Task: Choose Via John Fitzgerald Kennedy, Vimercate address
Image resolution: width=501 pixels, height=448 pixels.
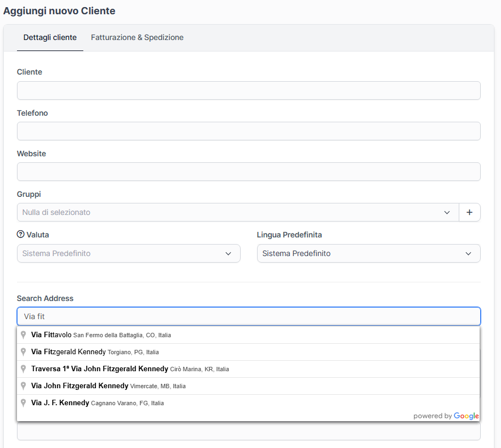Action: [108, 386]
